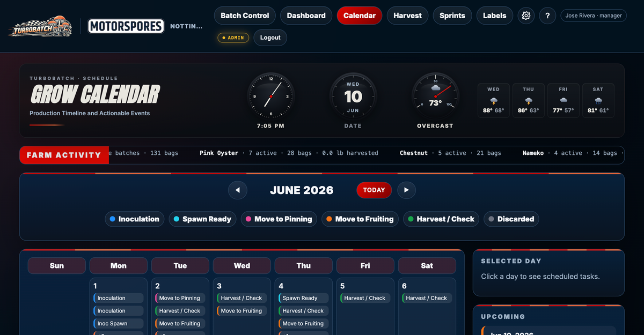The width and height of the screenshot is (644, 335).
Task: Open Move to Fruiting event on June 3
Action: click(242, 311)
